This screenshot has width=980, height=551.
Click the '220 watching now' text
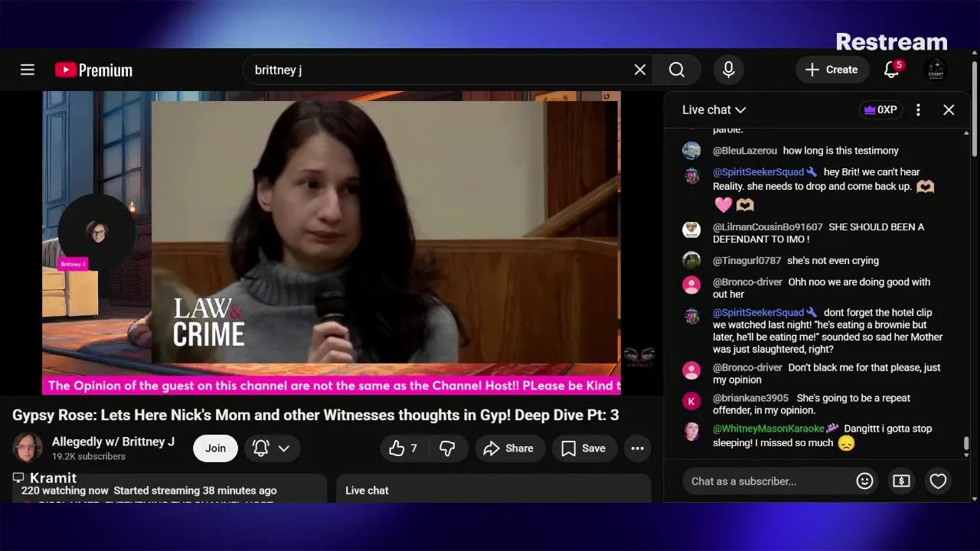click(64, 491)
